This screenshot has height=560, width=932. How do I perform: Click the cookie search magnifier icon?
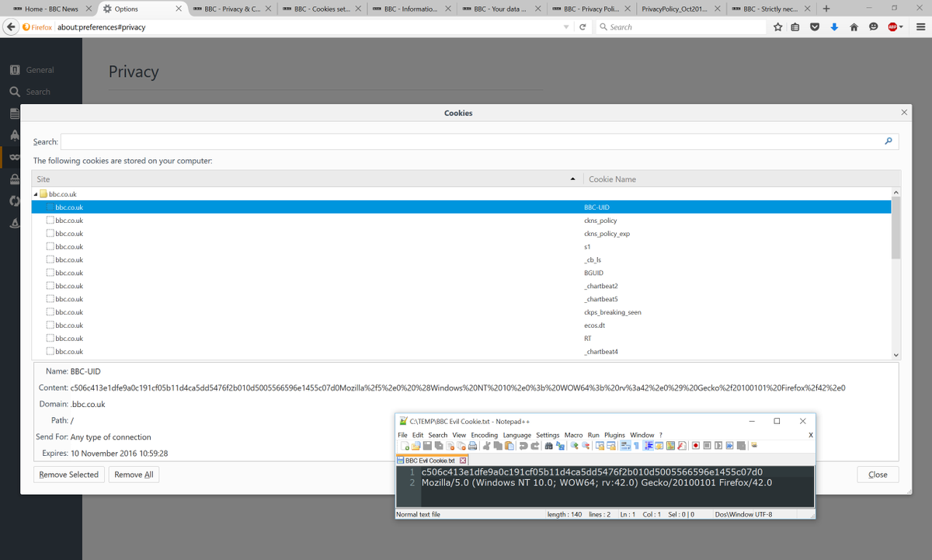point(889,141)
